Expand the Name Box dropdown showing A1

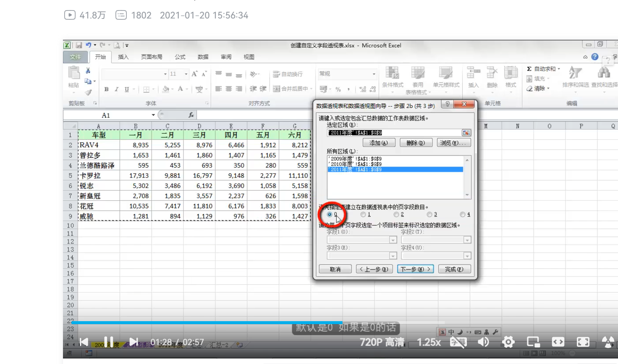[153, 115]
